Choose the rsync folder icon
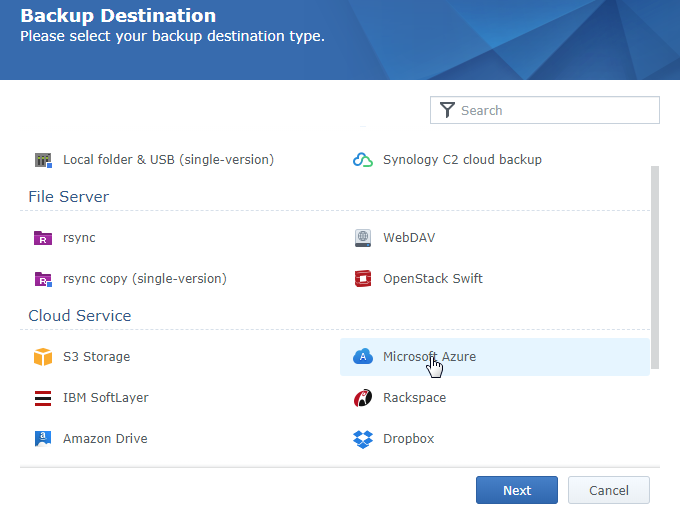Image resolution: width=680 pixels, height=512 pixels. (43, 238)
